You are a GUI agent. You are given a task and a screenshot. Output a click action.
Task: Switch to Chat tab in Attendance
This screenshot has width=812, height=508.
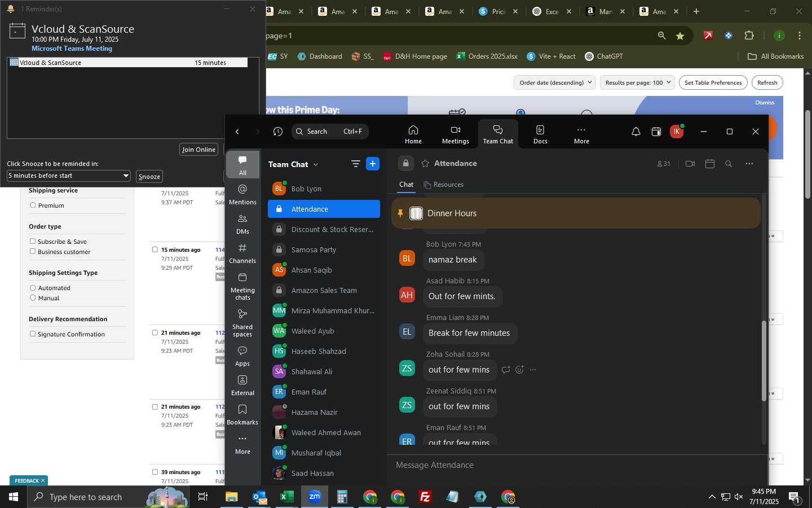point(406,185)
